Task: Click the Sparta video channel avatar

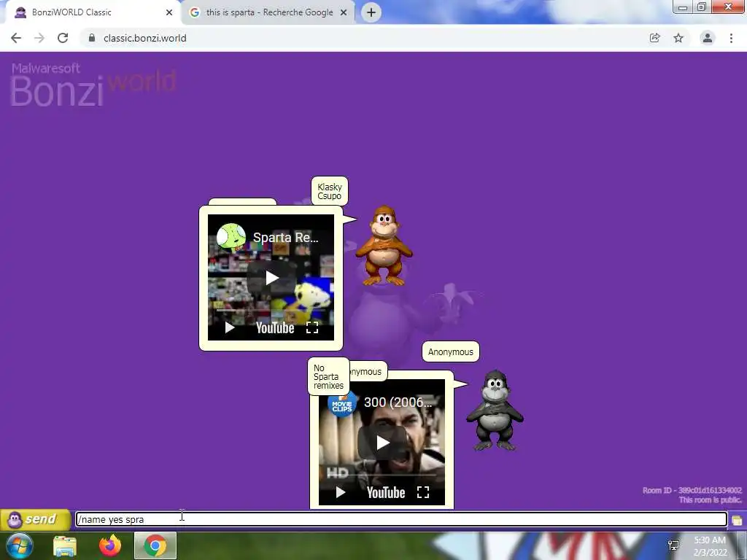Action: click(x=231, y=238)
